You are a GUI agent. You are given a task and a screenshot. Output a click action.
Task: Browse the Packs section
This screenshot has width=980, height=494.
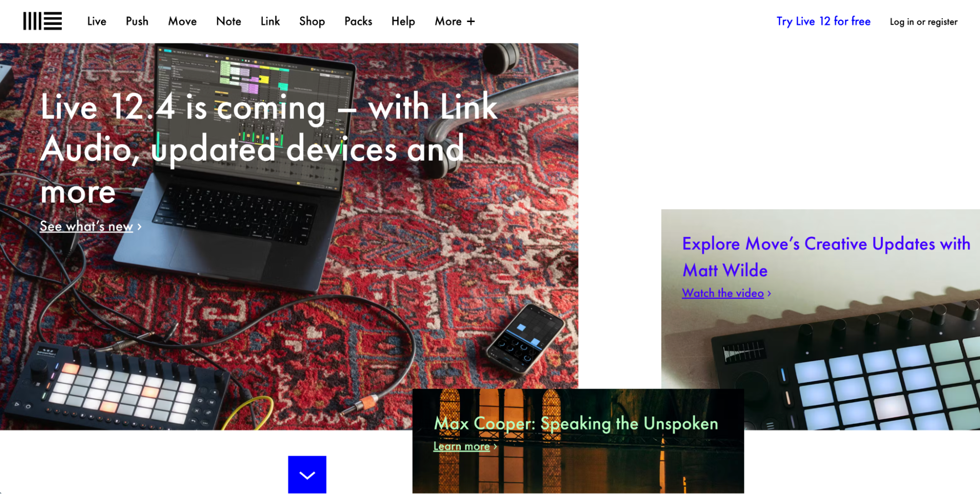pos(358,21)
